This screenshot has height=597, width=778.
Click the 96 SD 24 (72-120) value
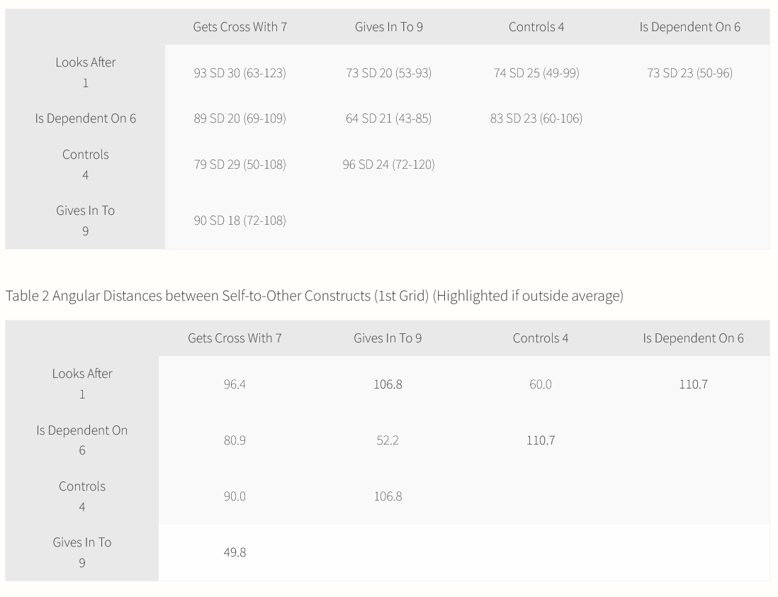[389, 164]
